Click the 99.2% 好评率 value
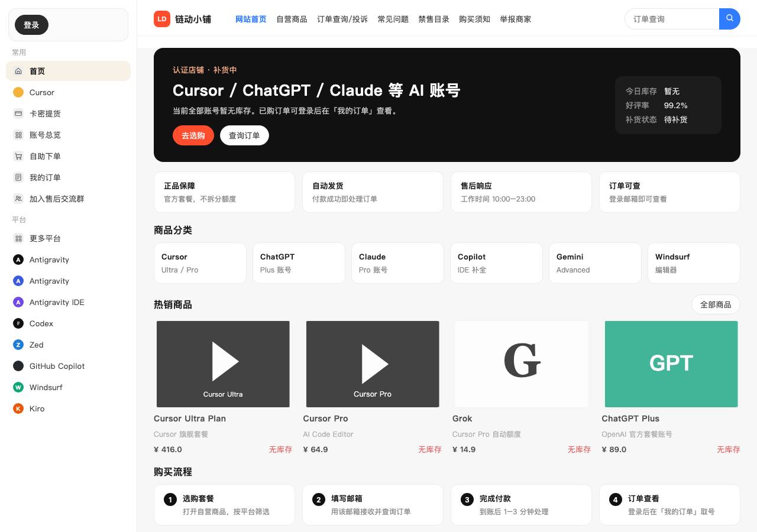The height and width of the screenshot is (532, 757). coord(675,105)
